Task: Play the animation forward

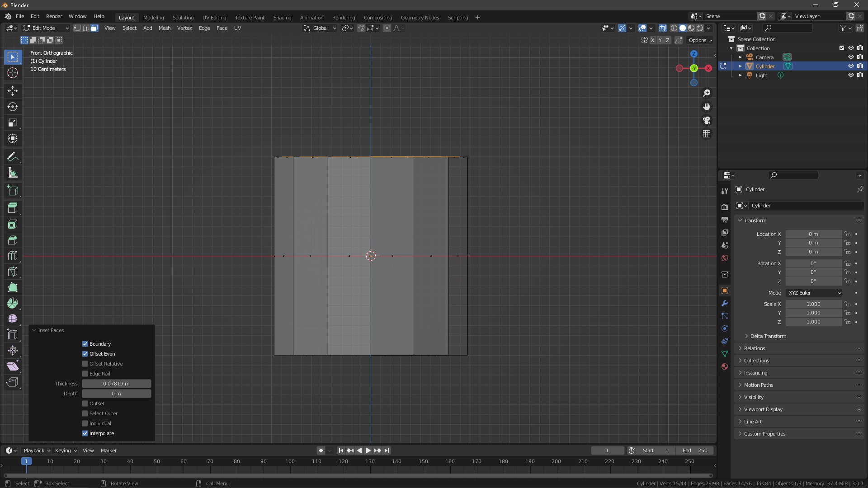Action: pos(368,450)
